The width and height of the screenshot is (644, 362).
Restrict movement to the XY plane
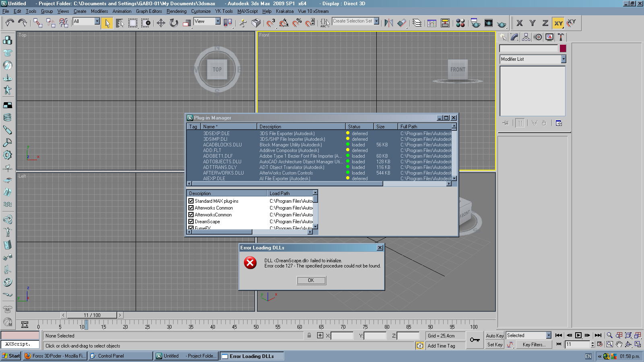pos(558,23)
